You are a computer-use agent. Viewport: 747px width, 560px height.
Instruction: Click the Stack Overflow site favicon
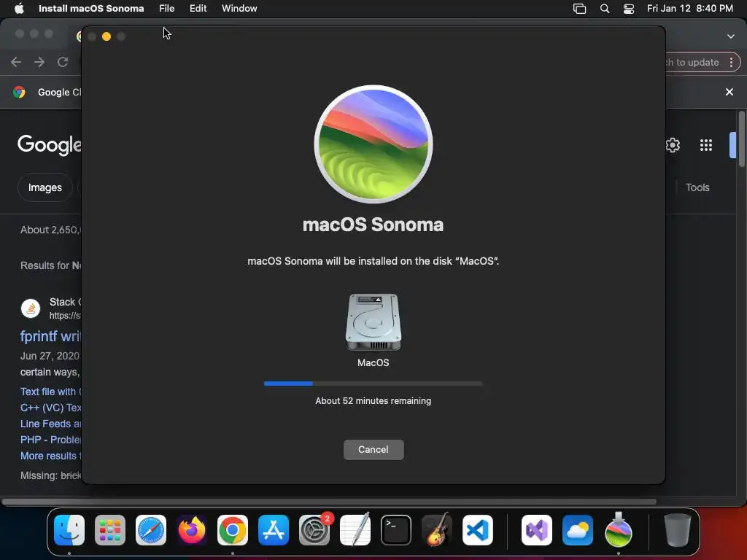point(31,308)
